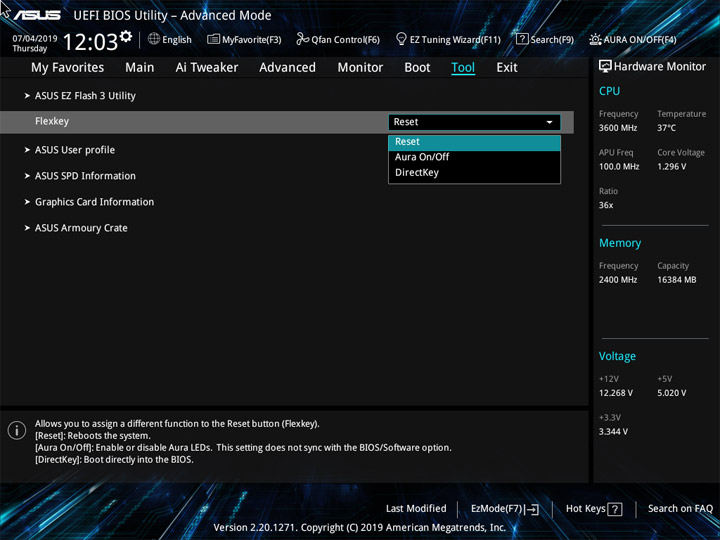Viewport: 720px width, 540px height.
Task: Switch to Ai Tweaker tab
Action: (x=207, y=68)
